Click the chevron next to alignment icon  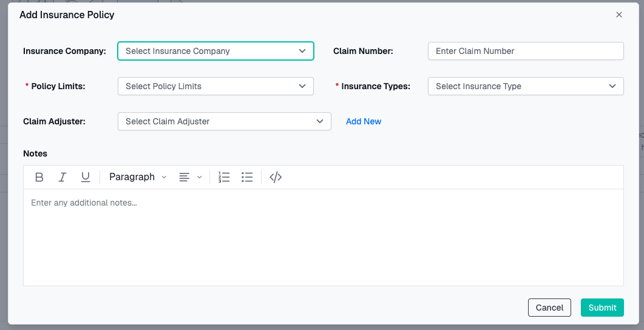click(200, 177)
